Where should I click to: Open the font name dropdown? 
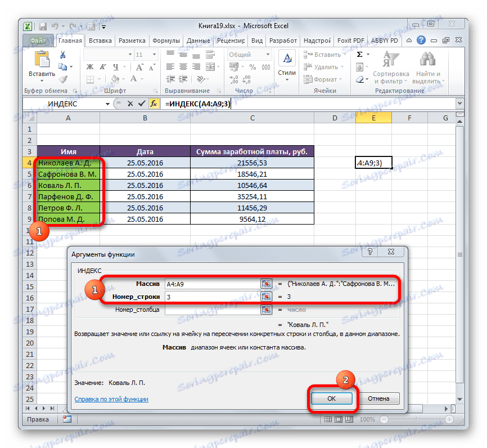pyautogui.click(x=130, y=55)
